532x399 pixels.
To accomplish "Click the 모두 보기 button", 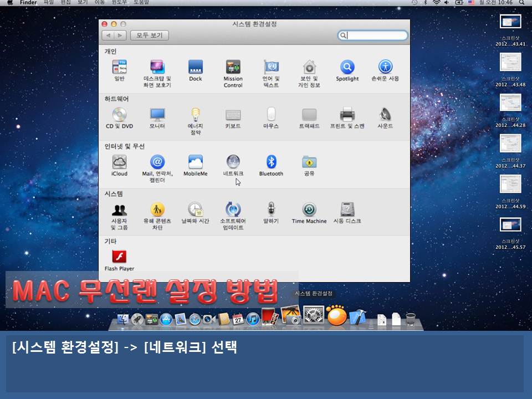I will point(149,35).
